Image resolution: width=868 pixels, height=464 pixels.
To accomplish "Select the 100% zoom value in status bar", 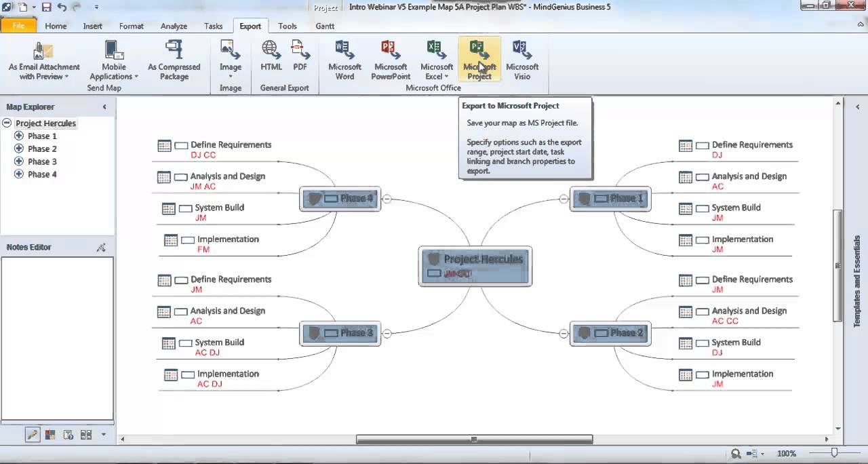I will click(787, 454).
